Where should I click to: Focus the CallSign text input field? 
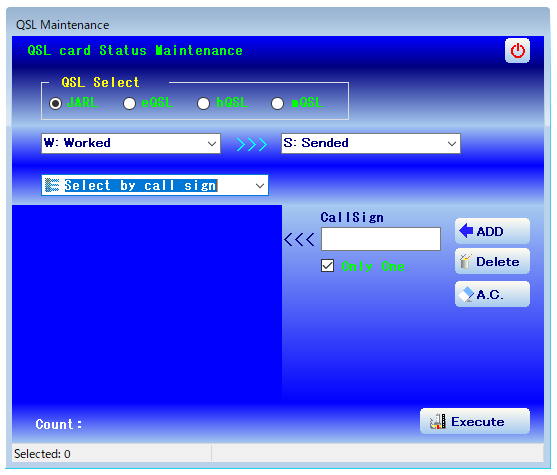381,239
